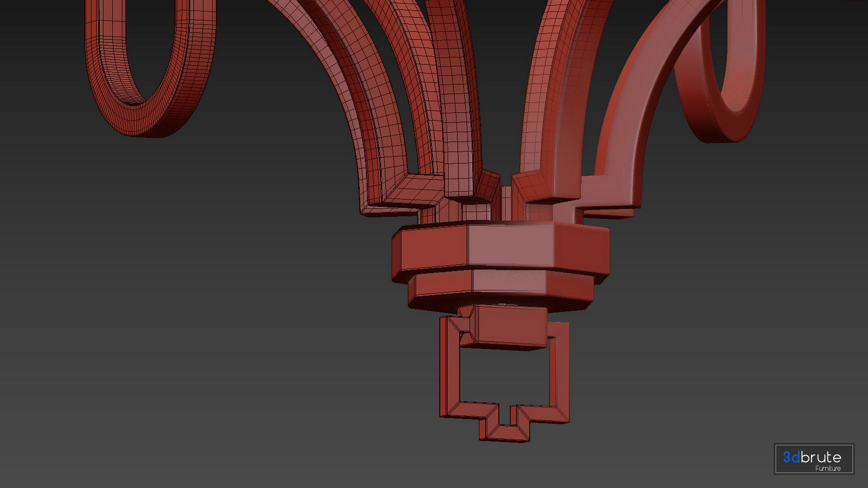Click the white "brute" logo text
868x488 pixels.
[821, 457]
